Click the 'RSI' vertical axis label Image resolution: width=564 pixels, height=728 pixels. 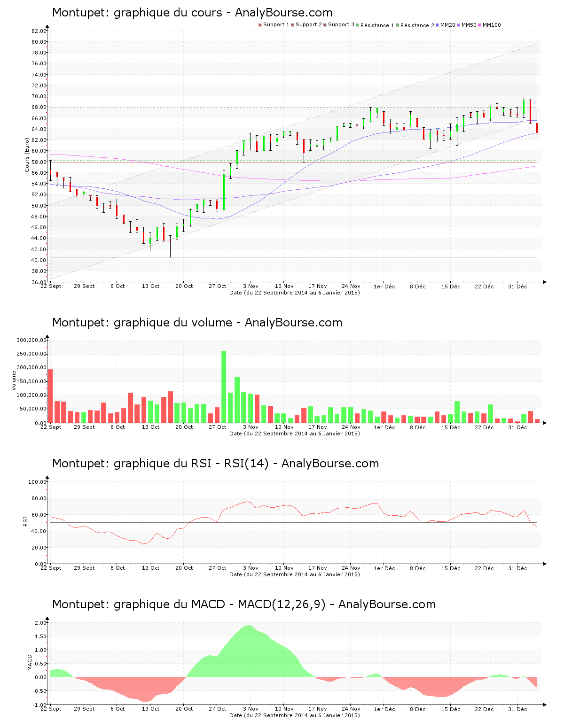point(25,521)
